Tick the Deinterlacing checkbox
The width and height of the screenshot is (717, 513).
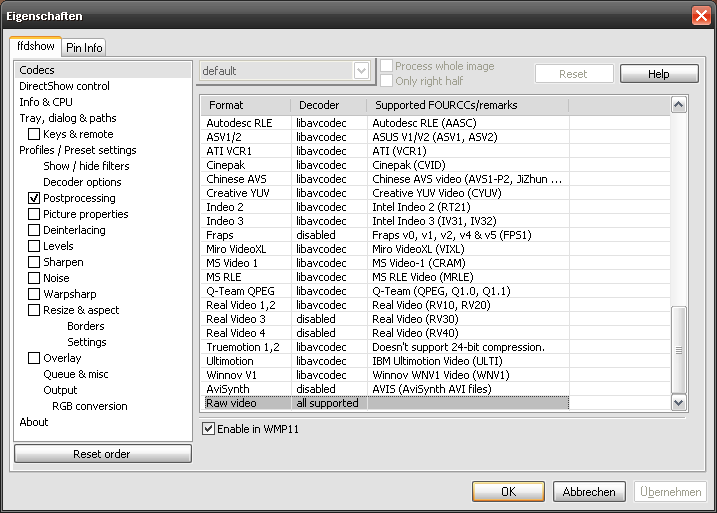(34, 230)
